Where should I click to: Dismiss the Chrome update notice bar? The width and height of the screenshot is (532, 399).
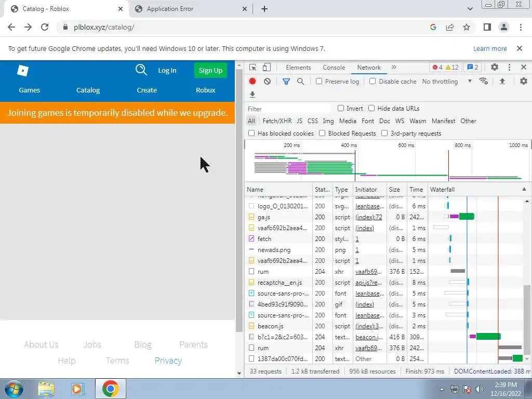coord(519,48)
